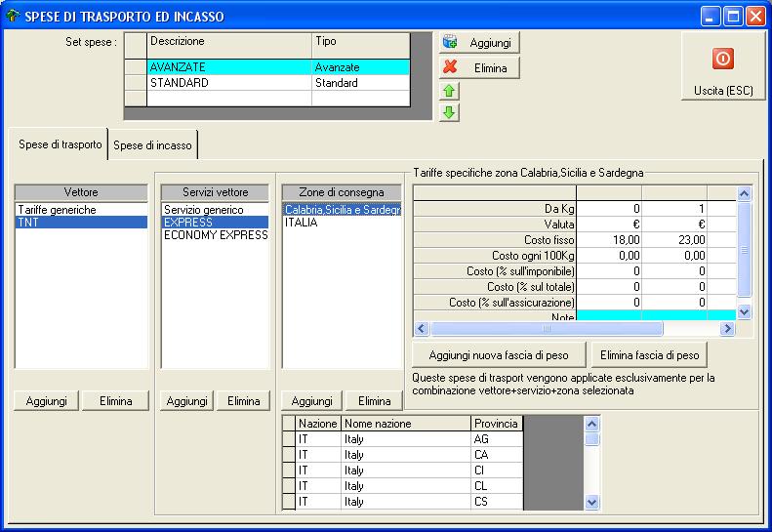This screenshot has width=772, height=532.
Task: Click the Tipo column header
Action: (x=360, y=45)
